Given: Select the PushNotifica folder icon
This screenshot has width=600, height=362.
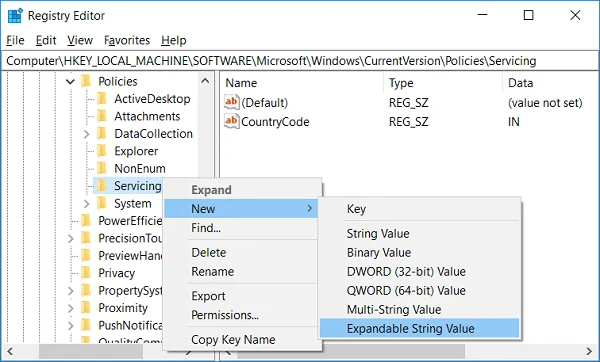Looking at the screenshot, I should [x=86, y=325].
